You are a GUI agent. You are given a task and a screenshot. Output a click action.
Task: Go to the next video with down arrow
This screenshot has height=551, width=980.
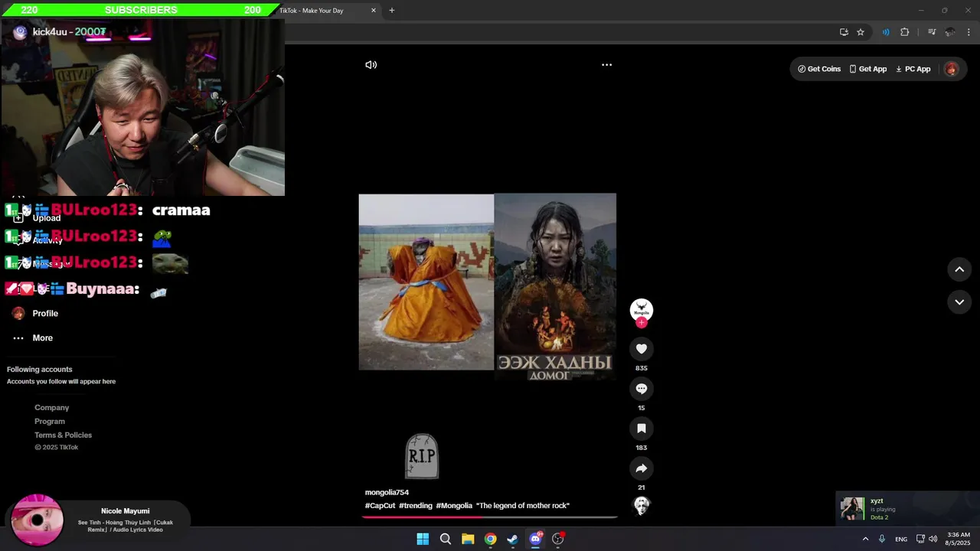click(x=959, y=302)
